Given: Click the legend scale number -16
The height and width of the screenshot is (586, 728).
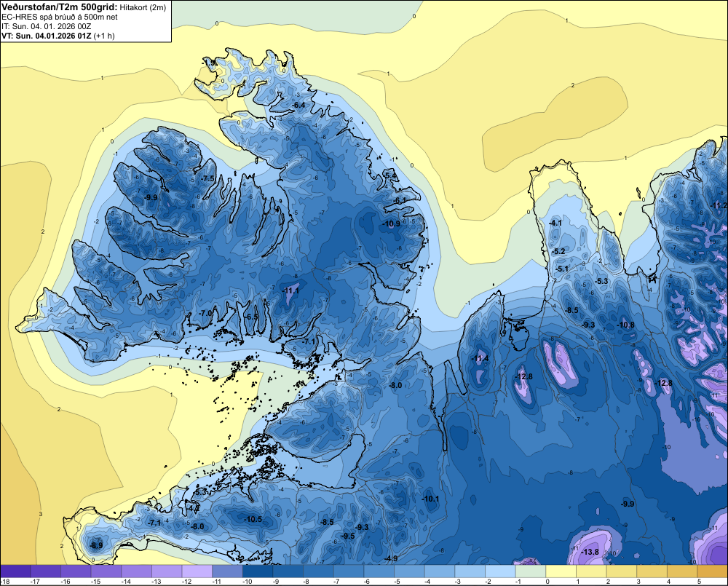Looking at the screenshot, I should [x=66, y=582].
